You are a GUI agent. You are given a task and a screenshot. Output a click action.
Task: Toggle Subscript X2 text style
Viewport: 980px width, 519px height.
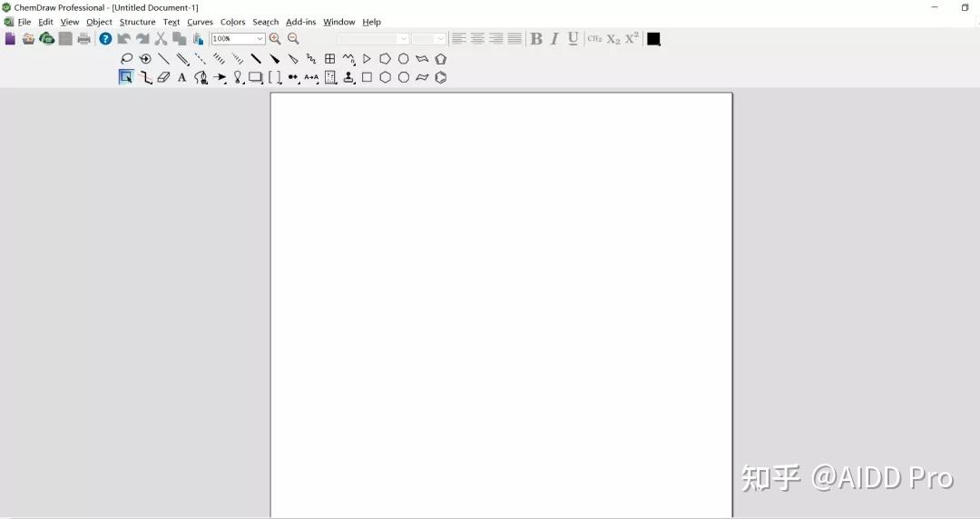click(x=613, y=39)
